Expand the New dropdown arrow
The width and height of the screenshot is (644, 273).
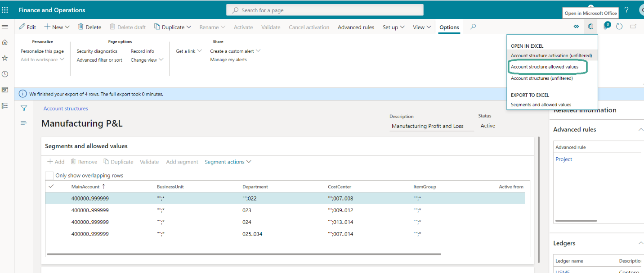click(67, 27)
